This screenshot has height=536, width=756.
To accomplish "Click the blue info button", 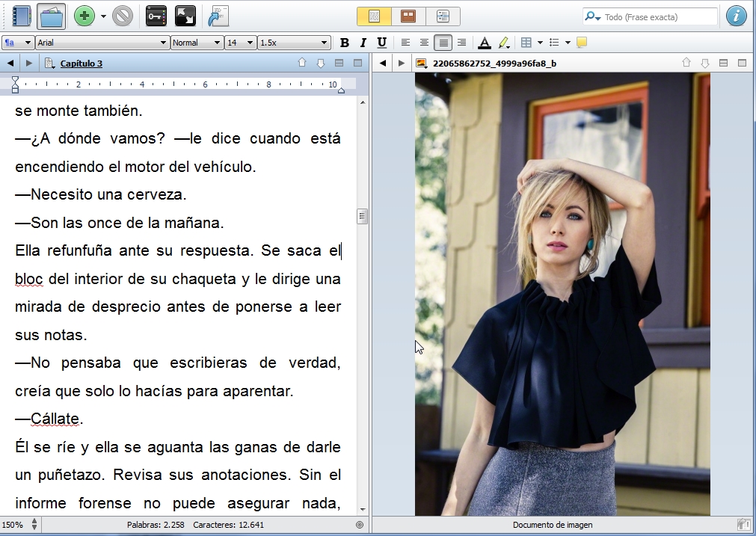I will coord(736,16).
